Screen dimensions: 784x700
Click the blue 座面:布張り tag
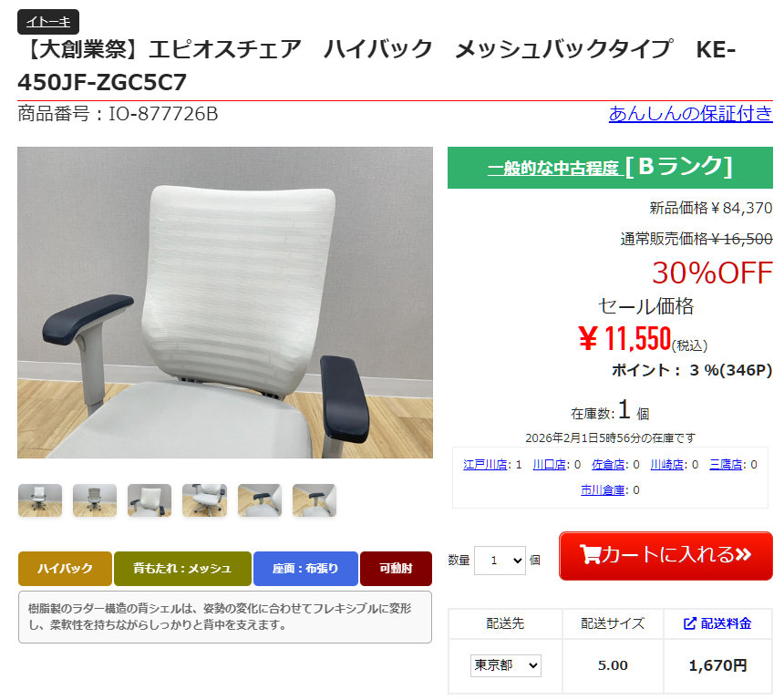coord(305,569)
